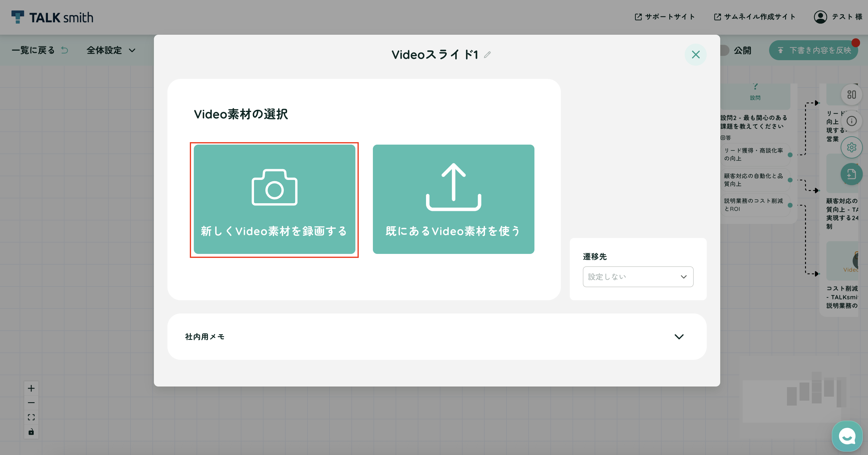Click 下書き内容を反映 button
This screenshot has width=868, height=455.
(x=813, y=50)
